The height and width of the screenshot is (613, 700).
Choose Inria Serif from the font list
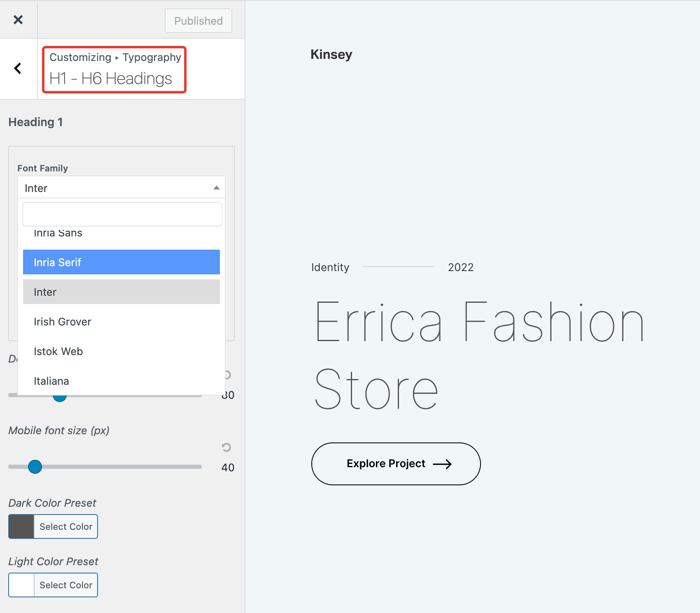point(121,262)
